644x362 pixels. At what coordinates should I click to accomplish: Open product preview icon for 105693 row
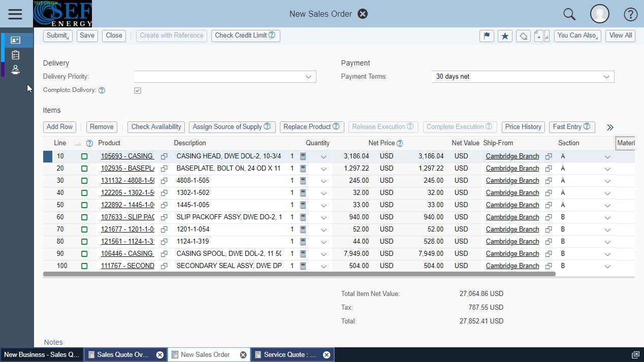[164, 156]
